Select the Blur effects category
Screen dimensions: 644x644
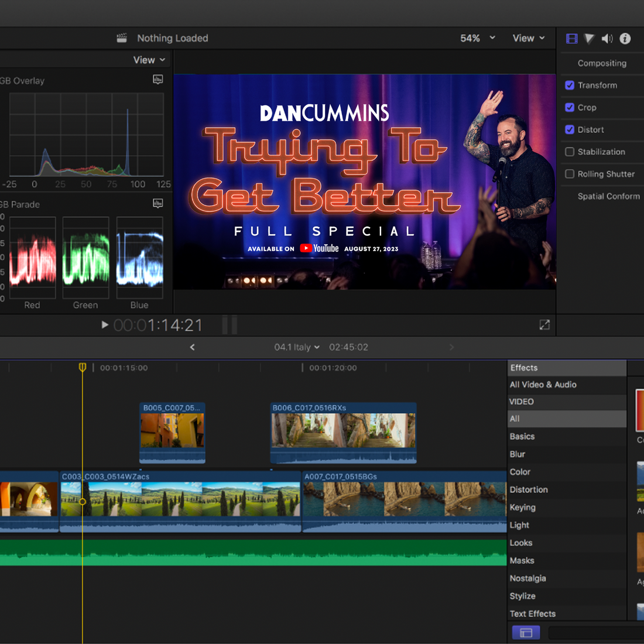518,454
